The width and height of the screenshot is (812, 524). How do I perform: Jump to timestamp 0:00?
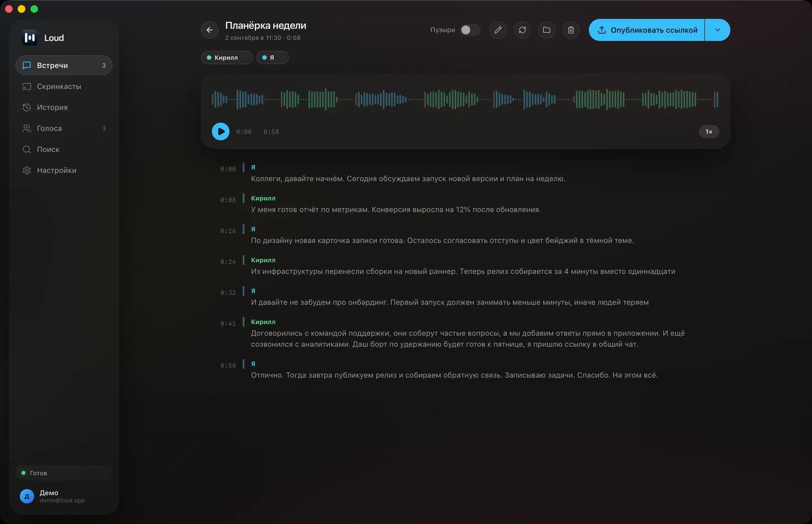click(x=228, y=169)
